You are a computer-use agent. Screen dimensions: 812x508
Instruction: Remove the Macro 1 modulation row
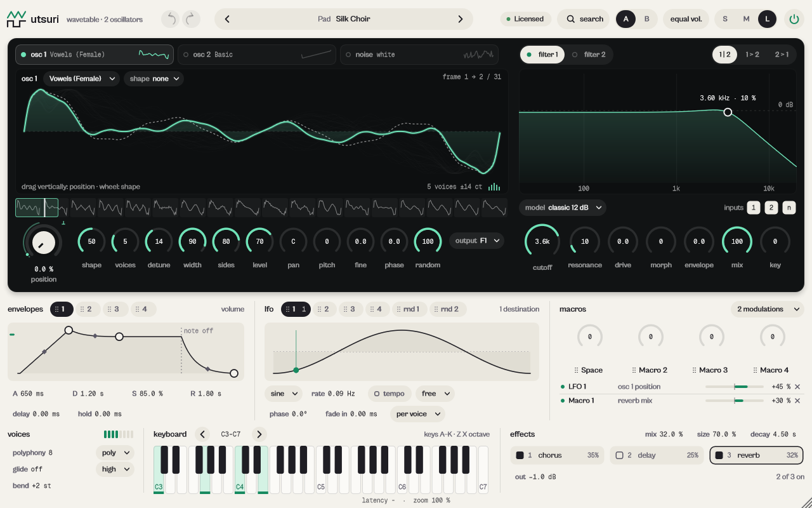coord(797,401)
